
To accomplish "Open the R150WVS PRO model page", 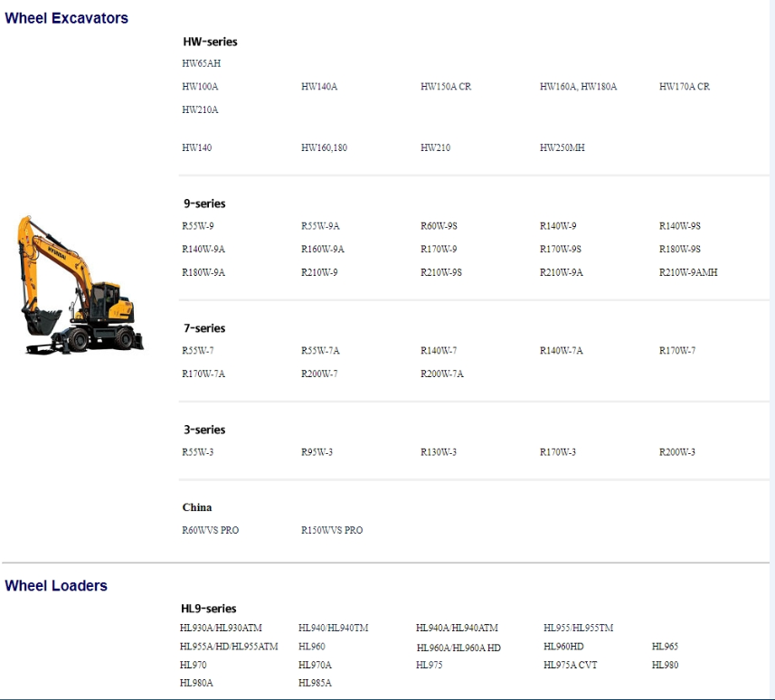I will (331, 530).
